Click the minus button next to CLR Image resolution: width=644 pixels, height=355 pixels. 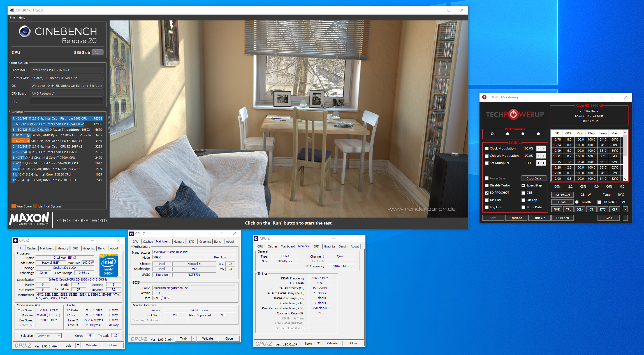coord(625,209)
